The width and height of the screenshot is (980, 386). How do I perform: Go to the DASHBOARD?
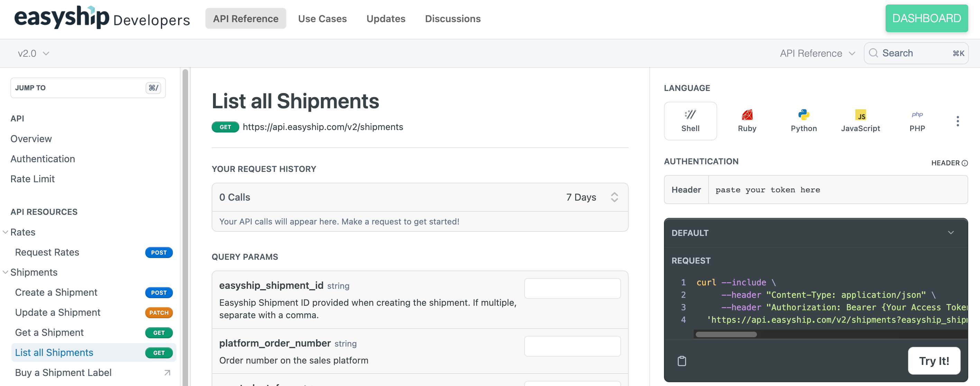pyautogui.click(x=926, y=18)
